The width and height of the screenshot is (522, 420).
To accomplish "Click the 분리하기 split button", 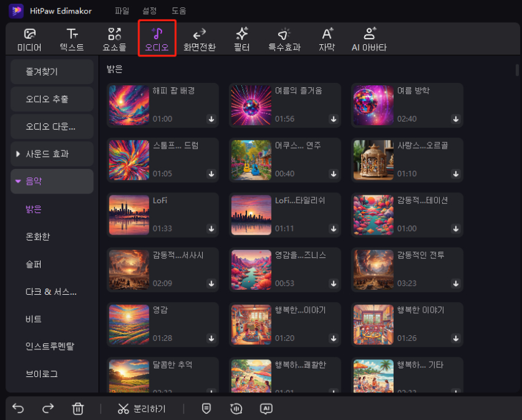I will pyautogui.click(x=141, y=408).
